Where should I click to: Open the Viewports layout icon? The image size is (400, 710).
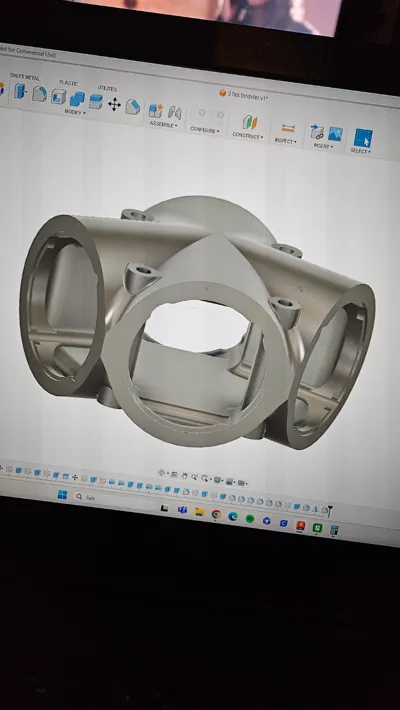241,482
